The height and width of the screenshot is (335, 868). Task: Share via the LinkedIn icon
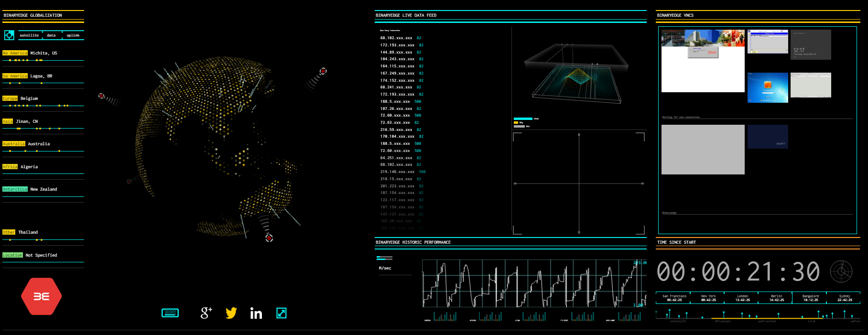coord(256,313)
